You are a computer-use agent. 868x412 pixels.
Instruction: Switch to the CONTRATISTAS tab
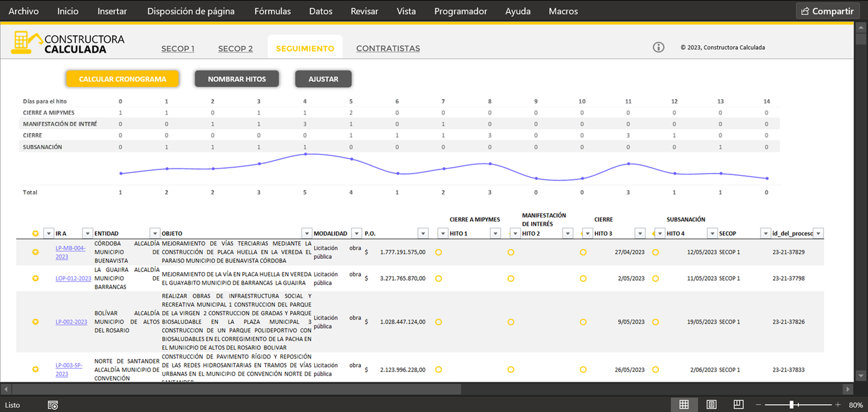387,49
